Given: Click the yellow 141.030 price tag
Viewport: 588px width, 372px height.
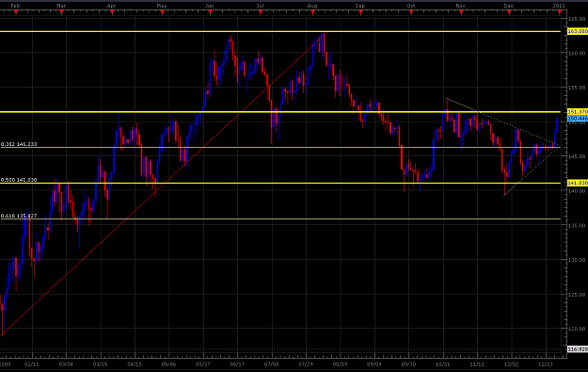Looking at the screenshot, I should tap(578, 183).
